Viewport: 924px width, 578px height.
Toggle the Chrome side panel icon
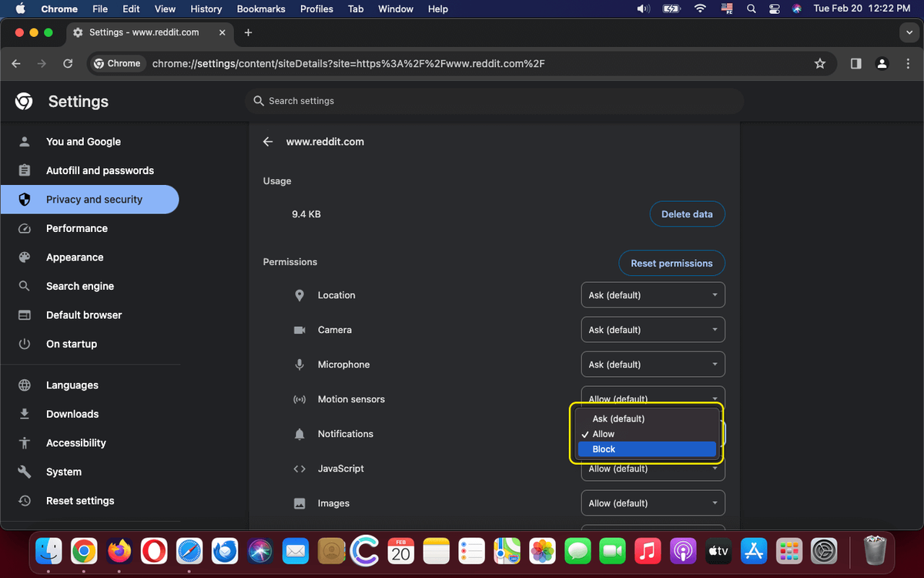click(855, 64)
